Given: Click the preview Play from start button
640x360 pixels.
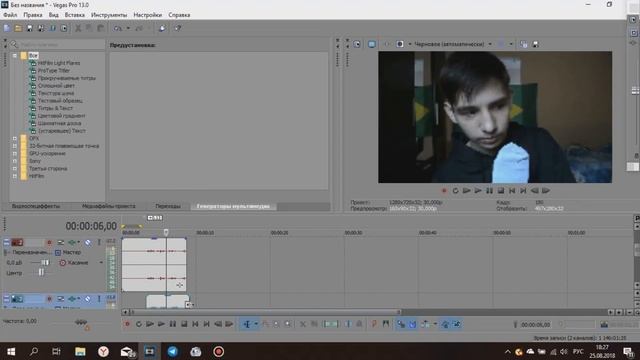Looking at the screenshot, I should click(466, 191).
